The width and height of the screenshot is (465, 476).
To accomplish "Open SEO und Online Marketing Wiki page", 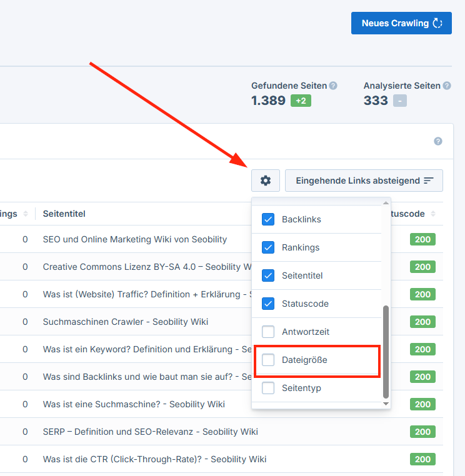I will (135, 239).
